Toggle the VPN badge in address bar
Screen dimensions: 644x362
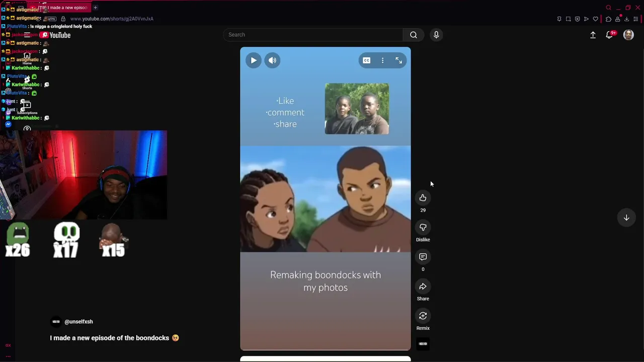[52, 19]
